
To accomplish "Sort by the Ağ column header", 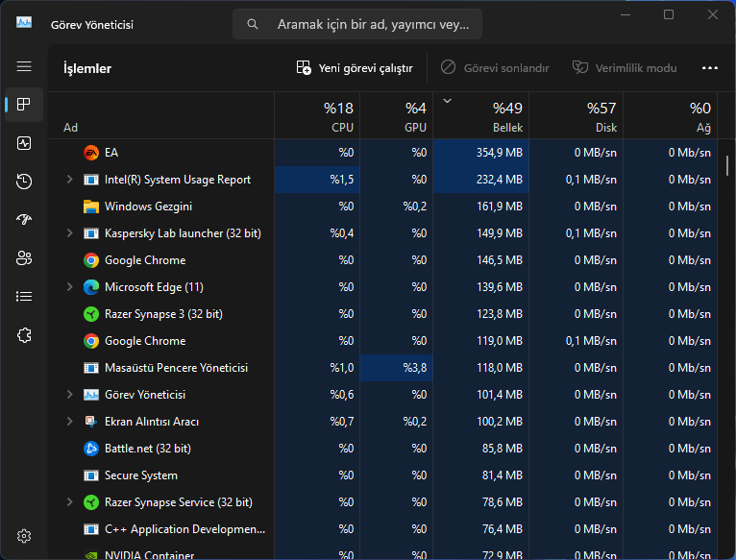I will click(x=671, y=116).
